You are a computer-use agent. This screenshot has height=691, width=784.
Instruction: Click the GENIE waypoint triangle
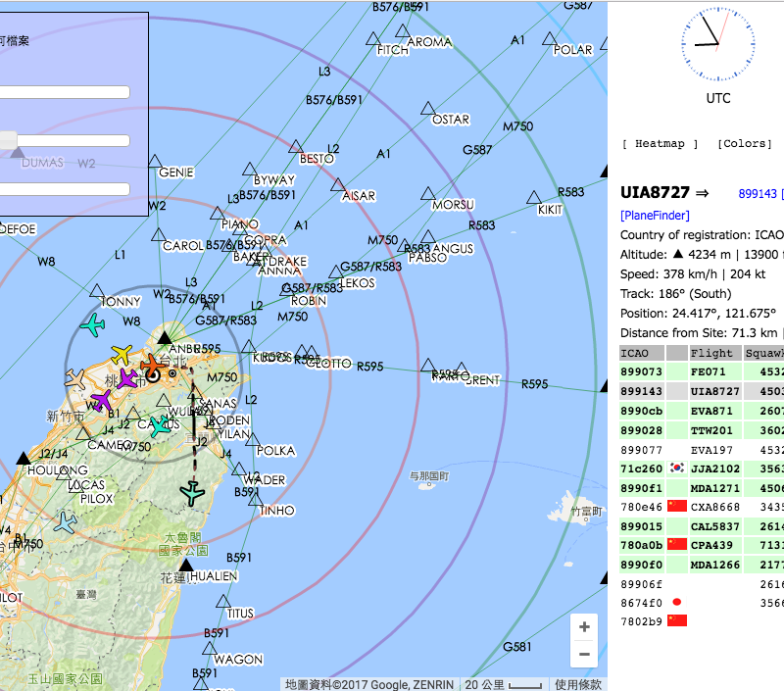coord(155,161)
